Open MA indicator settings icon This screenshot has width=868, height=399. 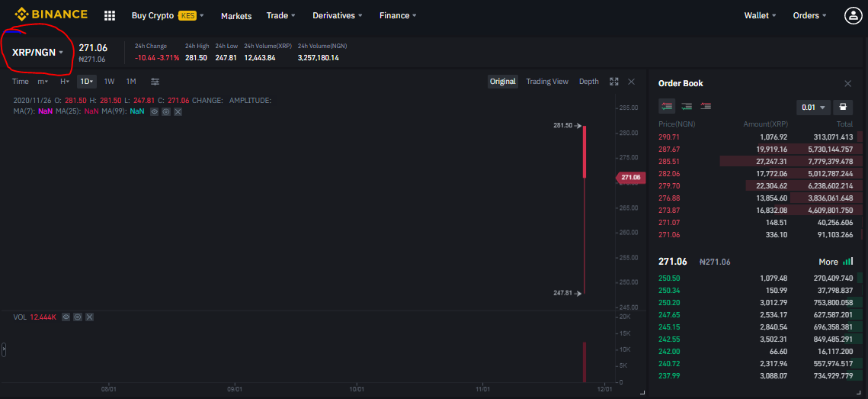click(x=165, y=111)
